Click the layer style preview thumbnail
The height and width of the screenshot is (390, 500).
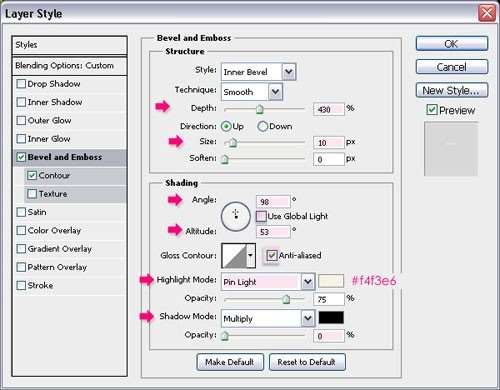point(451,149)
